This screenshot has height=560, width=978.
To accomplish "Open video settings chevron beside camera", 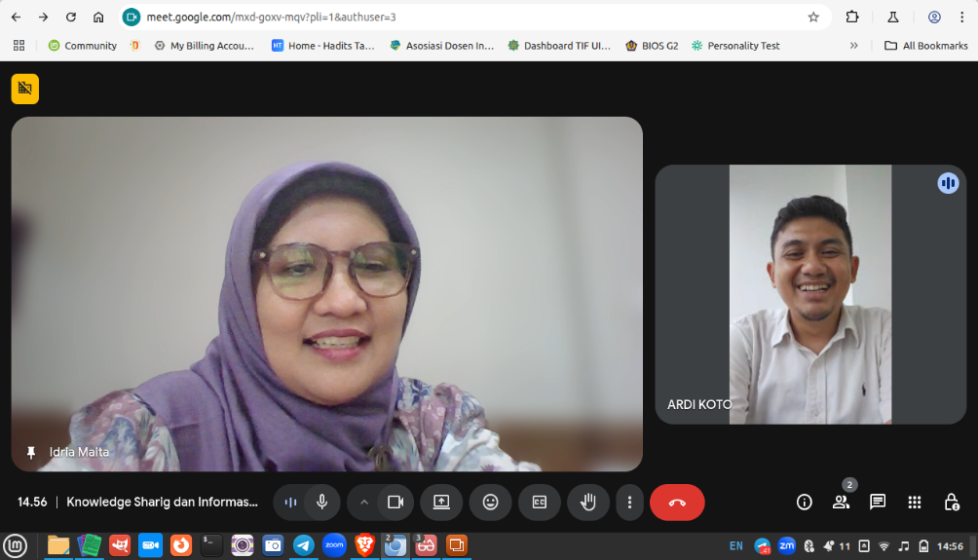I will tap(364, 503).
